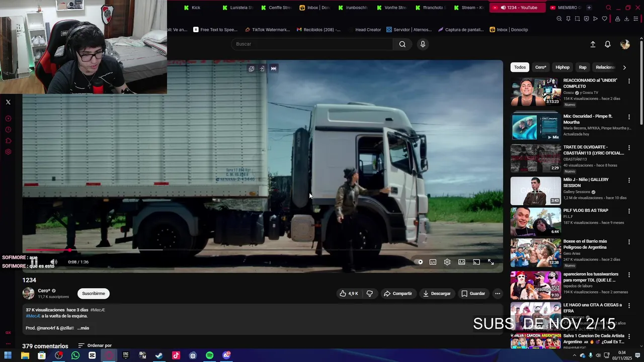Select the 'Rap' filter chip
Screen dimensions: 644x362
pos(583,67)
